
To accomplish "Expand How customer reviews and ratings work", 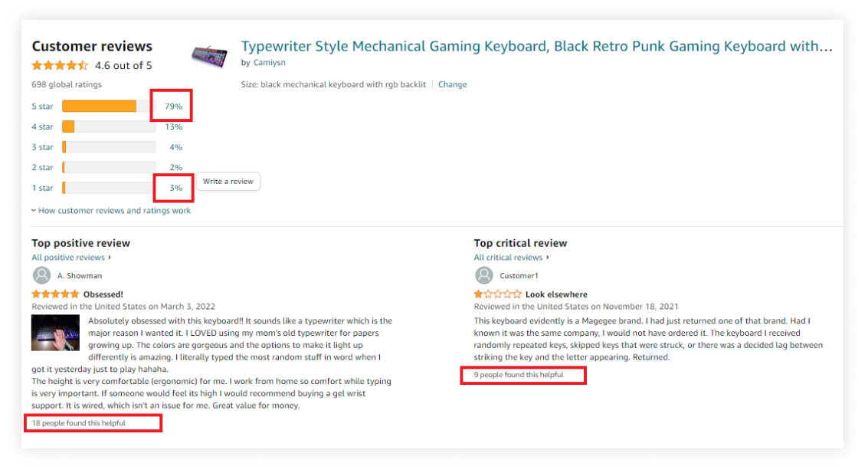I will coord(111,211).
